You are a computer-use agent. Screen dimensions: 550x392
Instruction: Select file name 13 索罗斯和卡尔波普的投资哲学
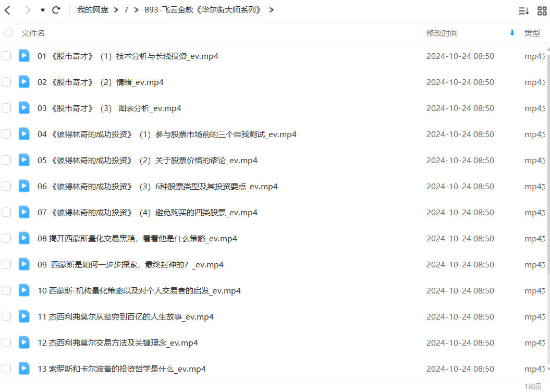121,369
